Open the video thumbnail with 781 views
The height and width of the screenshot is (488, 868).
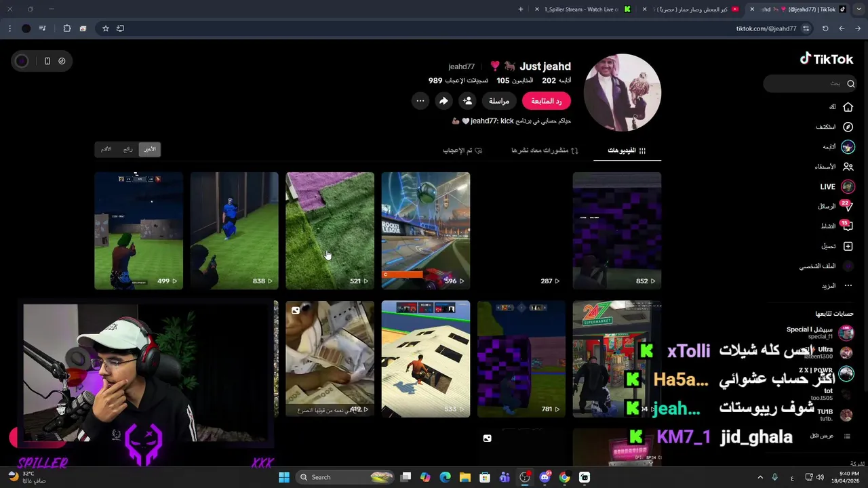pos(521,359)
